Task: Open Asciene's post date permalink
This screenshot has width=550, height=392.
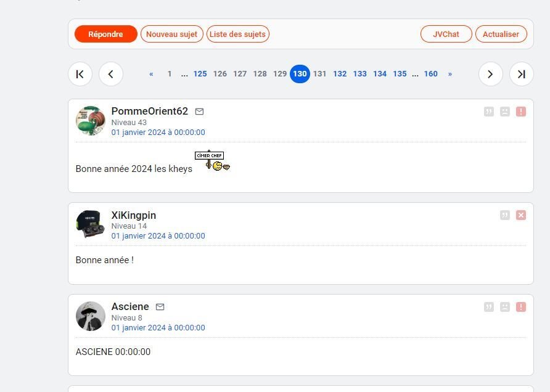Action: 158,327
